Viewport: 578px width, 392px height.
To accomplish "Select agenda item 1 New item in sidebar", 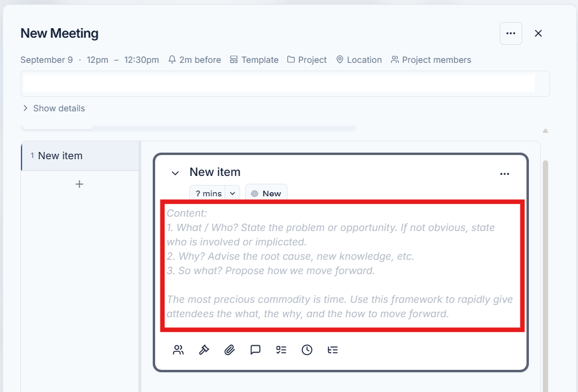I will 80,156.
